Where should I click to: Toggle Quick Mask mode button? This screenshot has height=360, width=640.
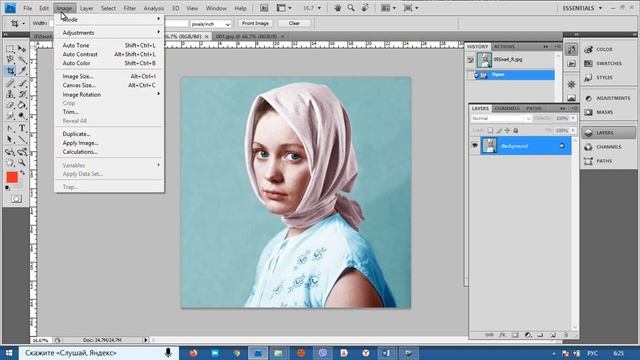(x=16, y=199)
